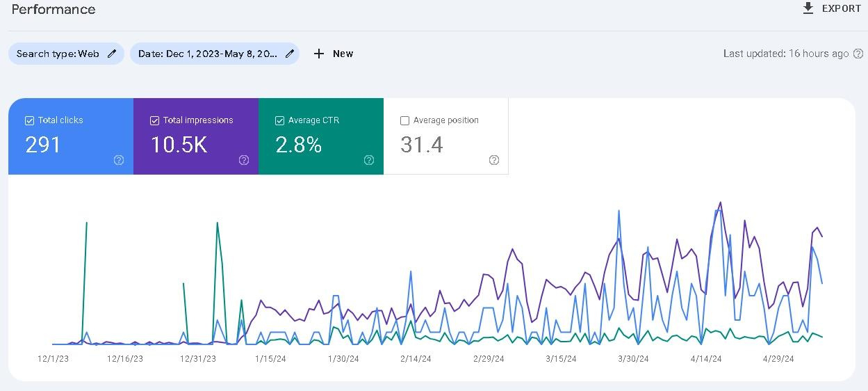Click help icon on Total impressions card

click(x=244, y=160)
